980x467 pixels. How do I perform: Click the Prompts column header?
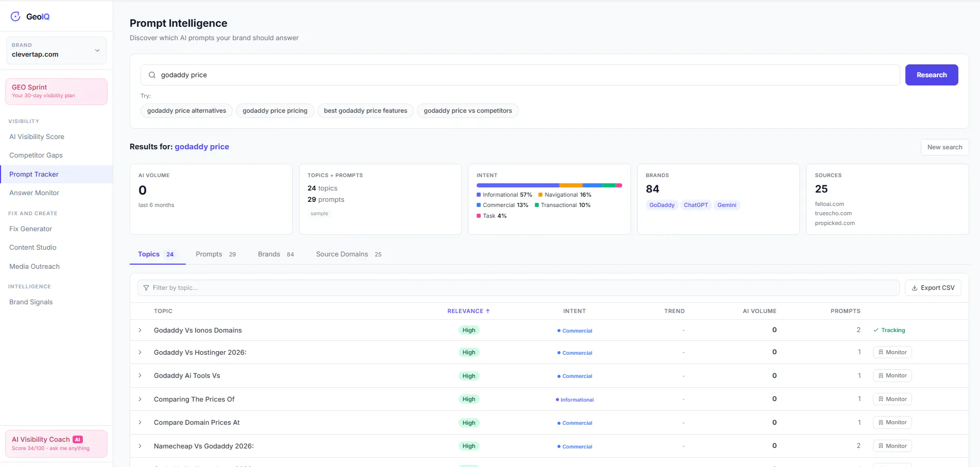pos(845,311)
